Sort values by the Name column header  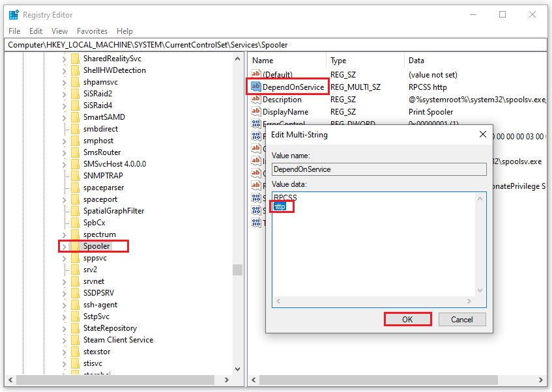click(287, 61)
